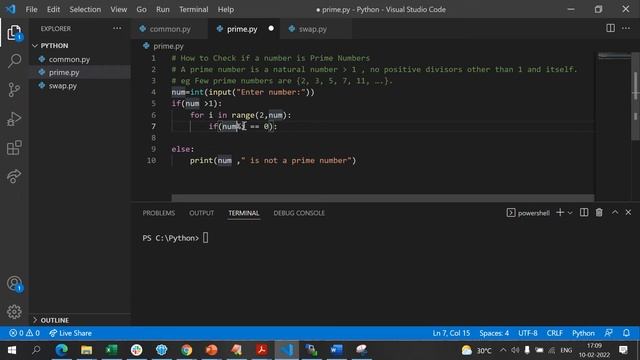Image resolution: width=640 pixels, height=360 pixels.
Task: Open the Live Share view in activity bar
Action: coord(14,176)
